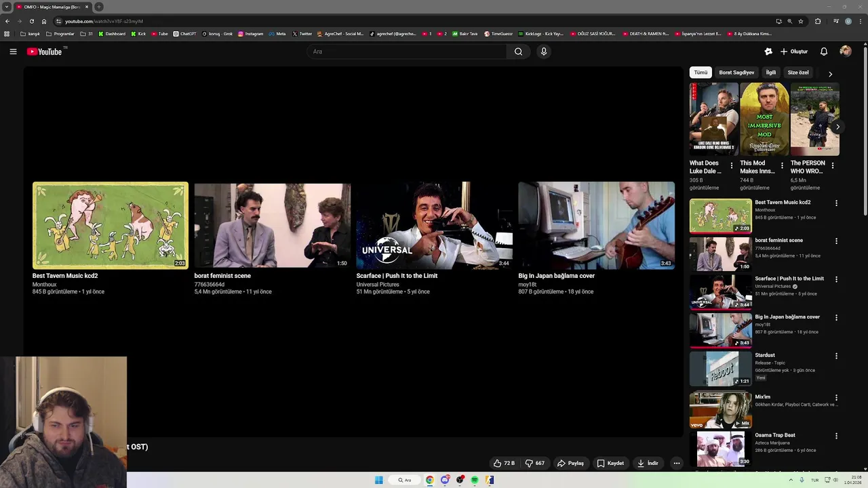This screenshot has width=868, height=488.
Task: Reload the page in Chrome
Action: click(x=32, y=21)
